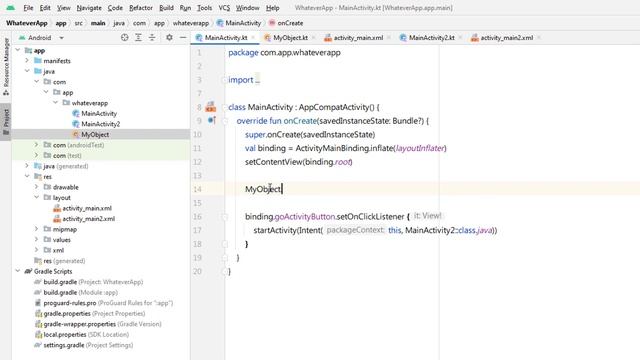Select MainActivity2 in project tree
The image size is (640, 360).
coord(100,124)
